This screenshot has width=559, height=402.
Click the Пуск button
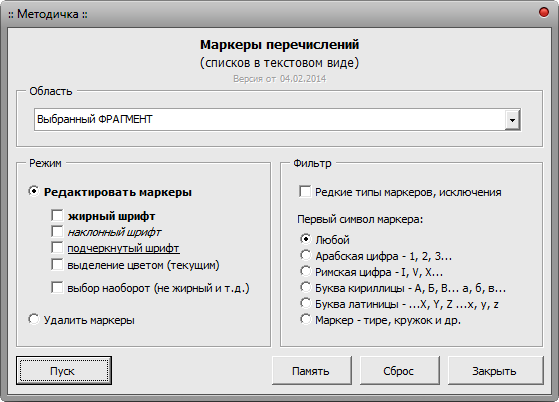point(64,371)
